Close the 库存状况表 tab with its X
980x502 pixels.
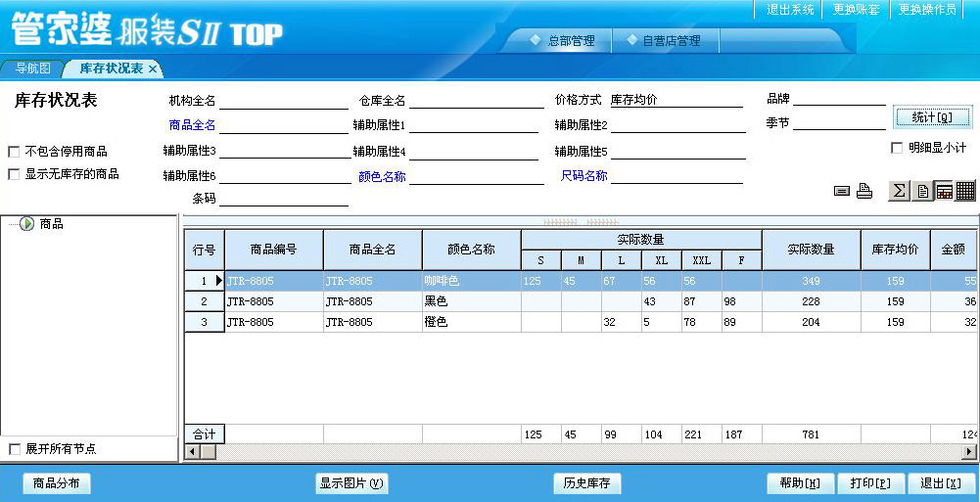(153, 69)
